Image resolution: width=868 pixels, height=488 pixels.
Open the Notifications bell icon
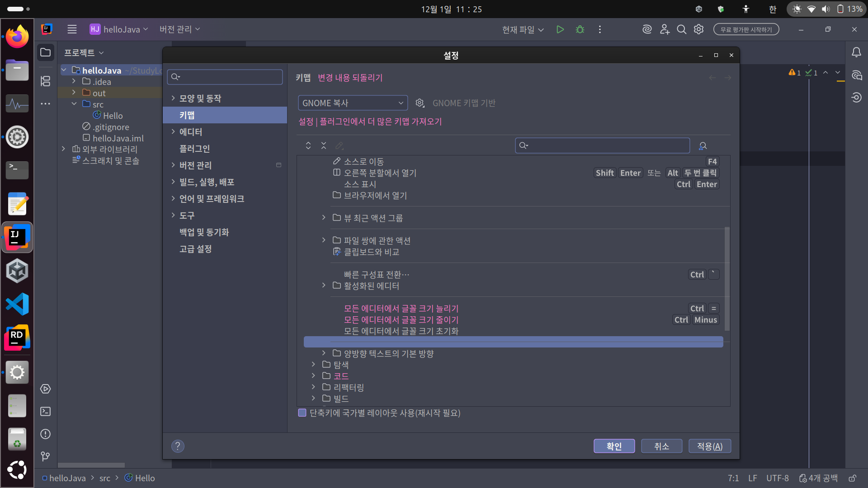(856, 52)
